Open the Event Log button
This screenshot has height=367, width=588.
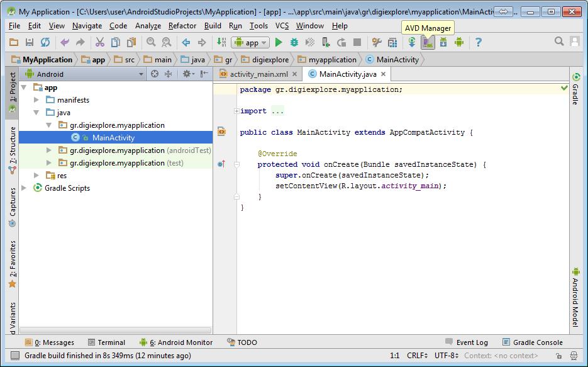coord(467,342)
